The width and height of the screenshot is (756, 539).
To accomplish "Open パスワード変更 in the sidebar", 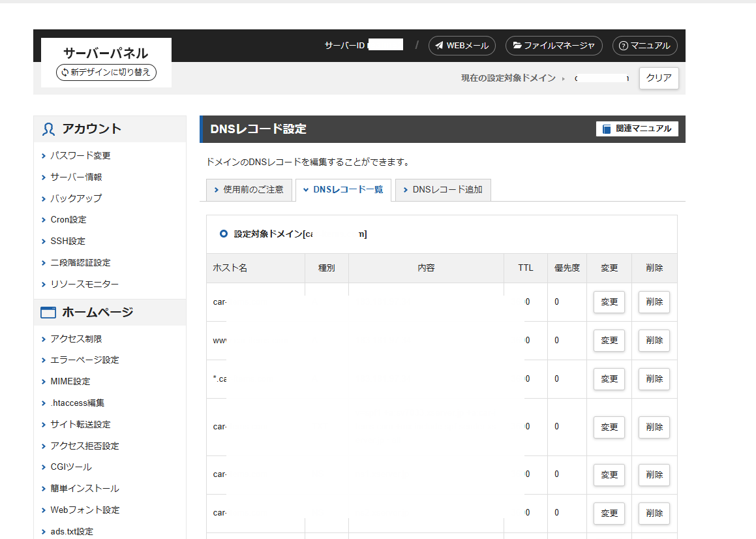I will pyautogui.click(x=80, y=156).
